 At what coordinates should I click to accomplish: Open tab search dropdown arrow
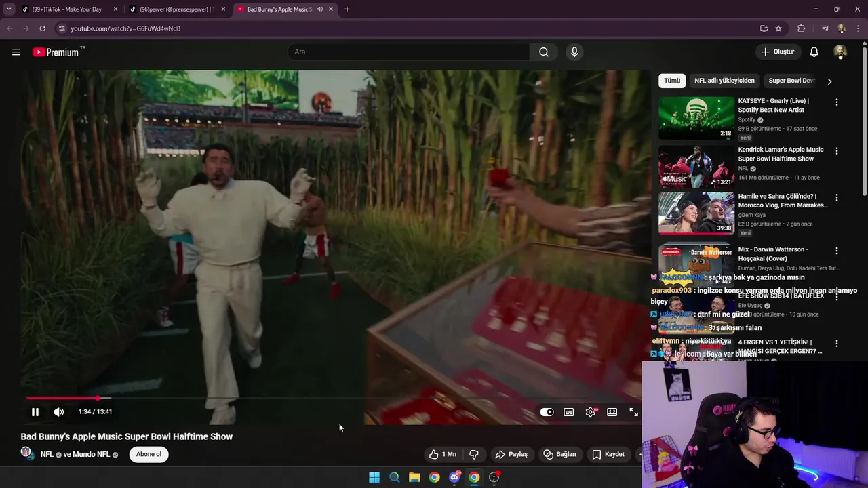pyautogui.click(x=9, y=9)
